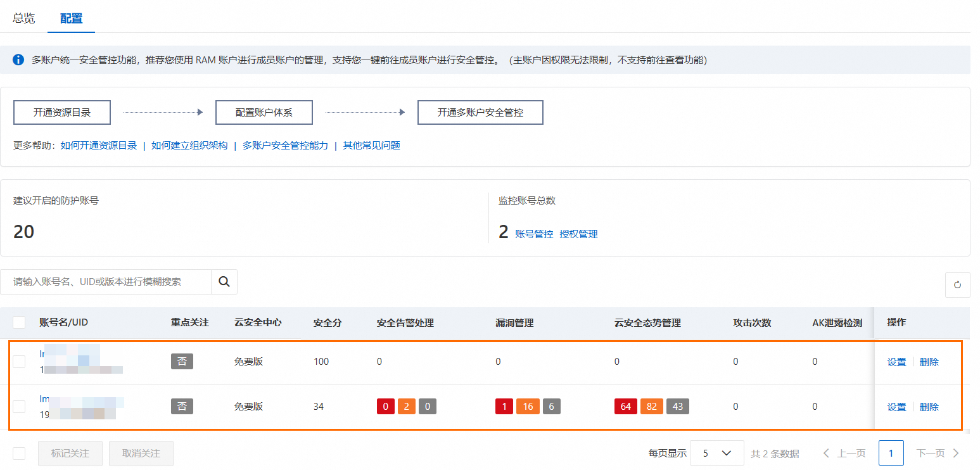Click the 开通多账户安全管控 step button
Screen dimensions: 980x470
pyautogui.click(x=480, y=112)
